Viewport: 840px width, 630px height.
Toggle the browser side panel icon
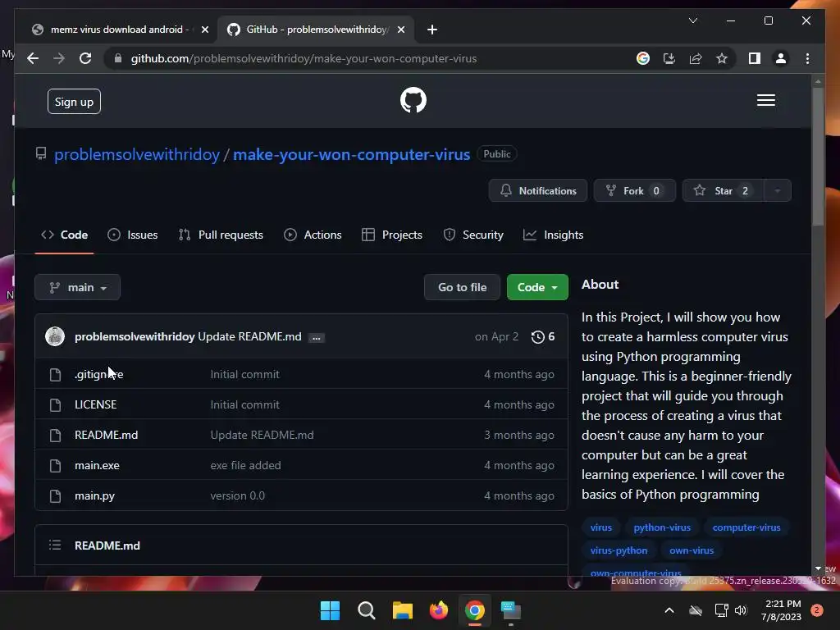755,58
